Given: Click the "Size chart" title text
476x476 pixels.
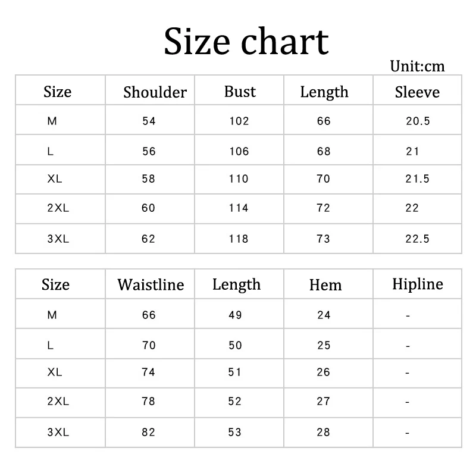Looking at the screenshot, I should (x=246, y=41).
